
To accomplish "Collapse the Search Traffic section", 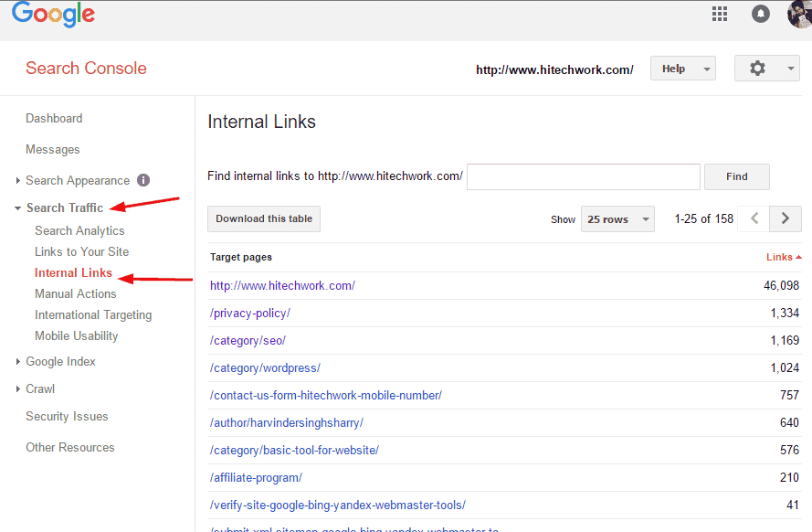I will (17, 208).
